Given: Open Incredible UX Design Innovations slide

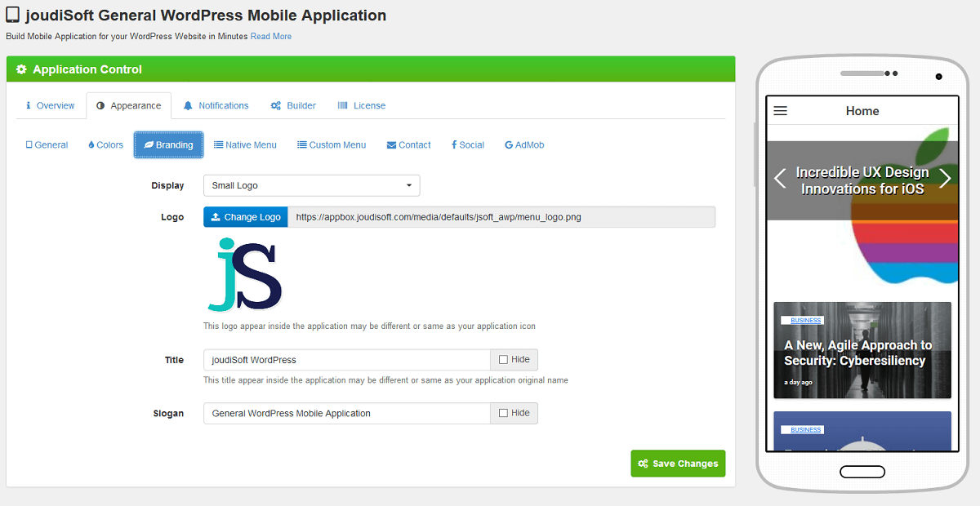Looking at the screenshot, I should [x=862, y=180].
